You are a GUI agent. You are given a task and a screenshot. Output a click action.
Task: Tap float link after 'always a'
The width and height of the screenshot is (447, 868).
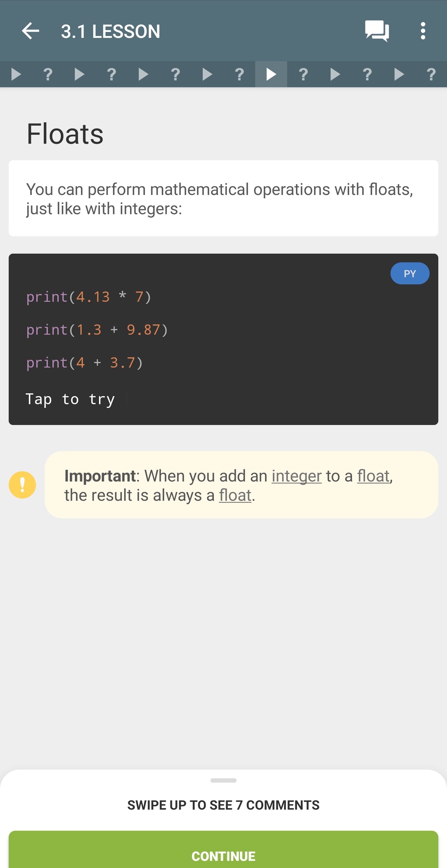tap(235, 495)
